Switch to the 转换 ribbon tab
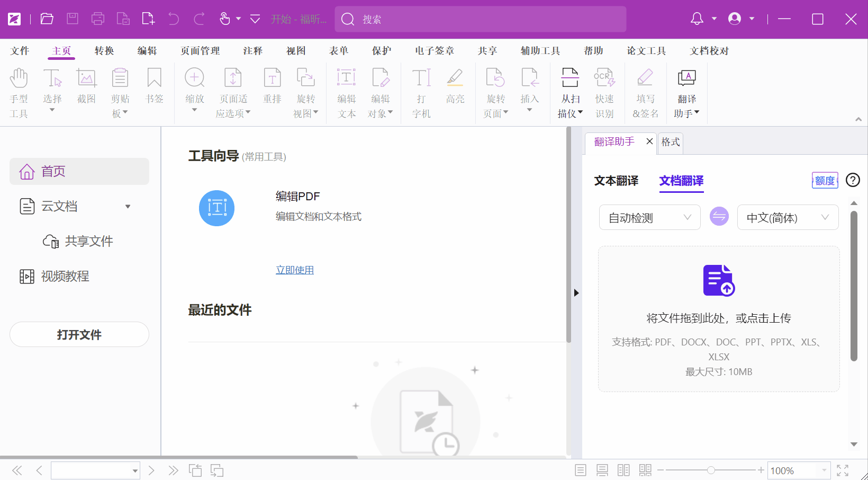This screenshot has width=868, height=480. pyautogui.click(x=104, y=51)
